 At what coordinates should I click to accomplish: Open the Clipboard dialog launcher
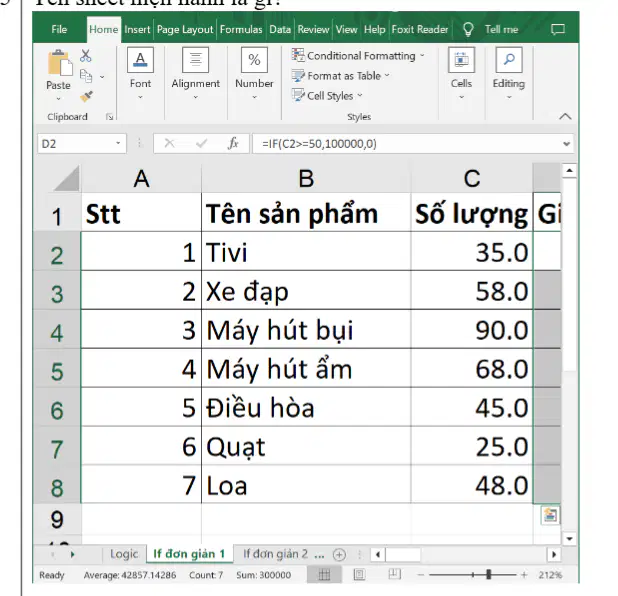(x=109, y=117)
